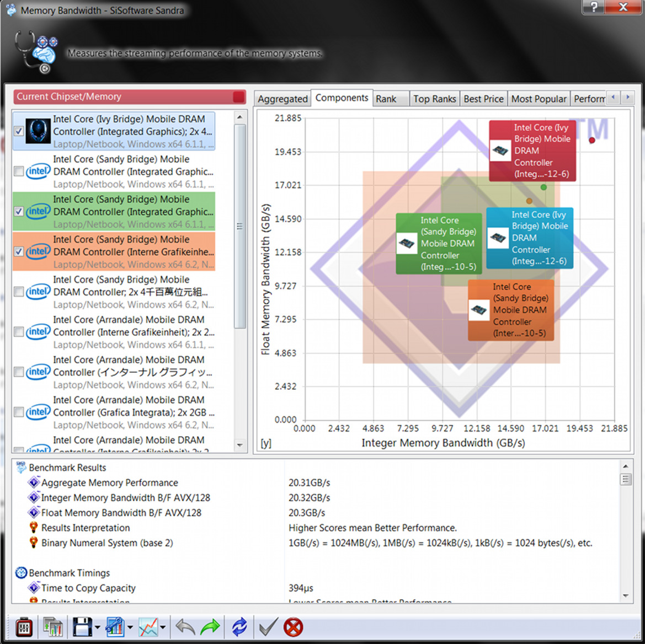Image resolution: width=645 pixels, height=644 pixels.
Task: Open the dropdown arrow next to line graph icon
Action: pyautogui.click(x=163, y=627)
